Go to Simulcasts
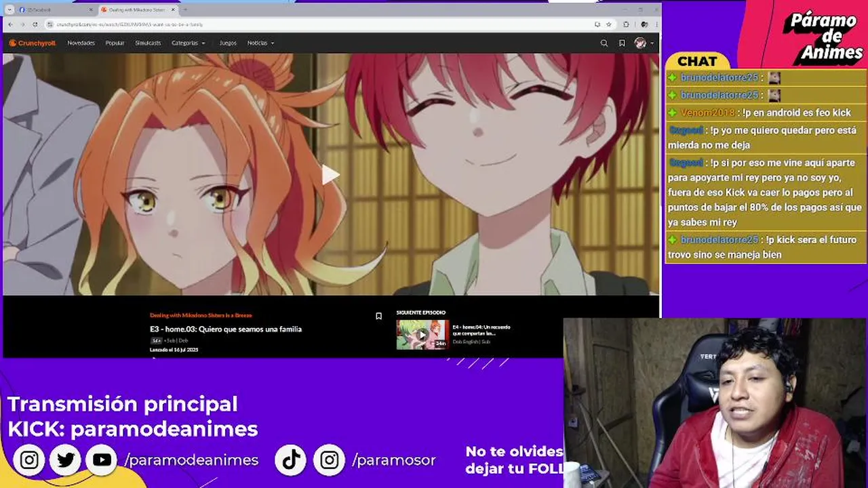The height and width of the screenshot is (488, 868). click(x=148, y=43)
